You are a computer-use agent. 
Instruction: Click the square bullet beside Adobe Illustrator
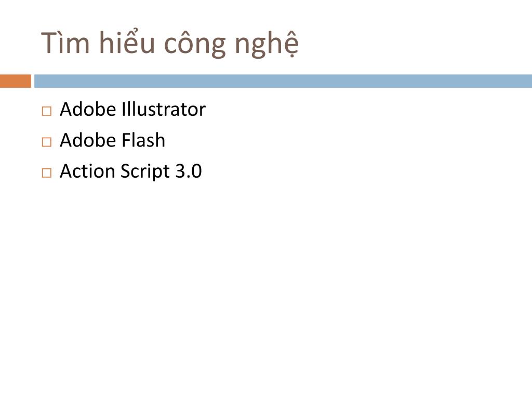tap(47, 111)
